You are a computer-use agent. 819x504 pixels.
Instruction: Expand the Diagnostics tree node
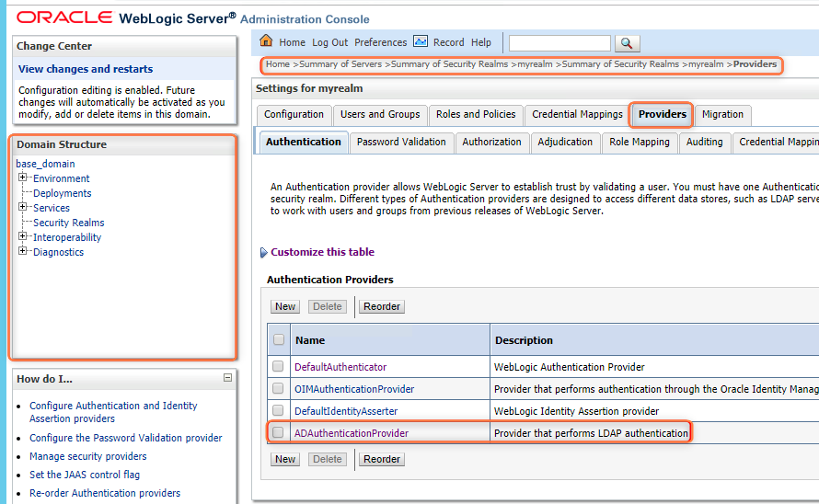point(23,251)
